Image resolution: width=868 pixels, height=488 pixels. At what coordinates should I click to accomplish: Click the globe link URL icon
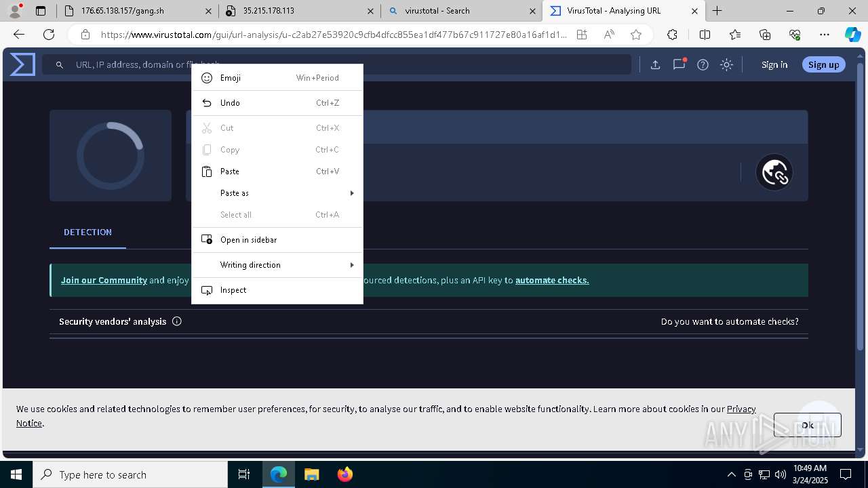[x=774, y=172]
